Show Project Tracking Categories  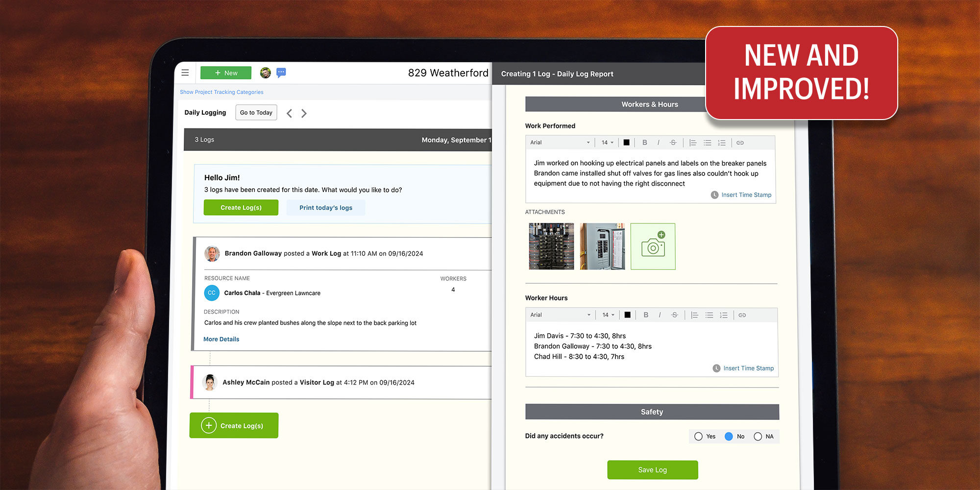coord(221,92)
